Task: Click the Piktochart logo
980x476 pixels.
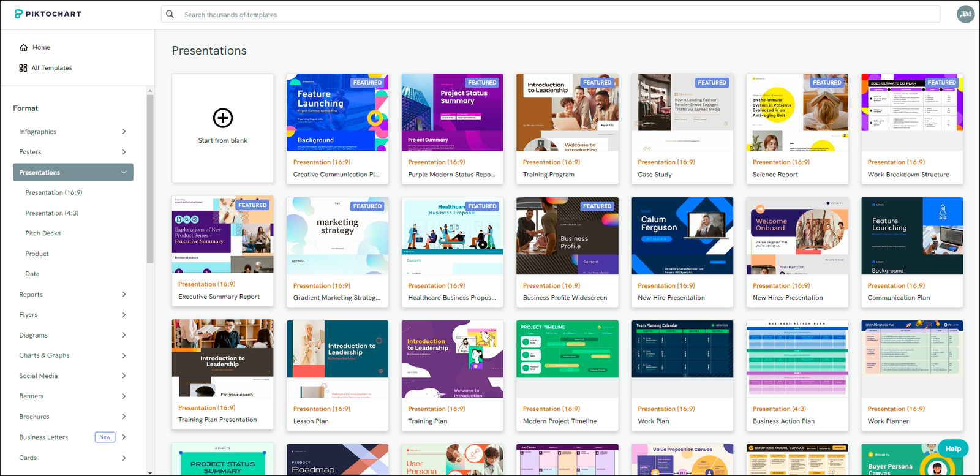Action: click(48, 14)
